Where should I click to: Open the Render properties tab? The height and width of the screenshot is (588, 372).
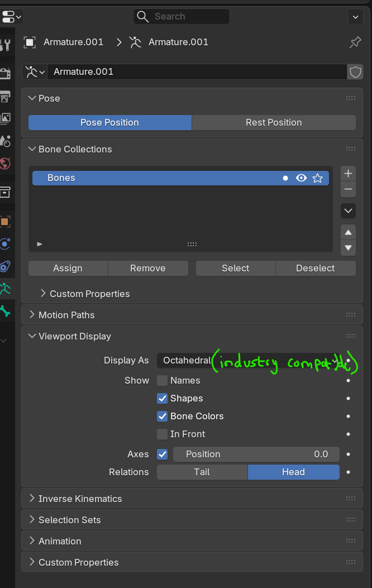tap(5, 73)
